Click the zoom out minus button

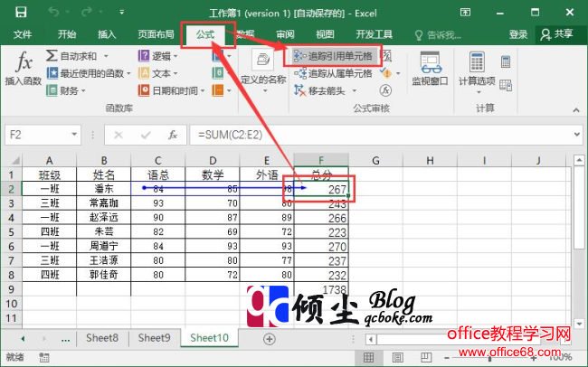pos(446,358)
